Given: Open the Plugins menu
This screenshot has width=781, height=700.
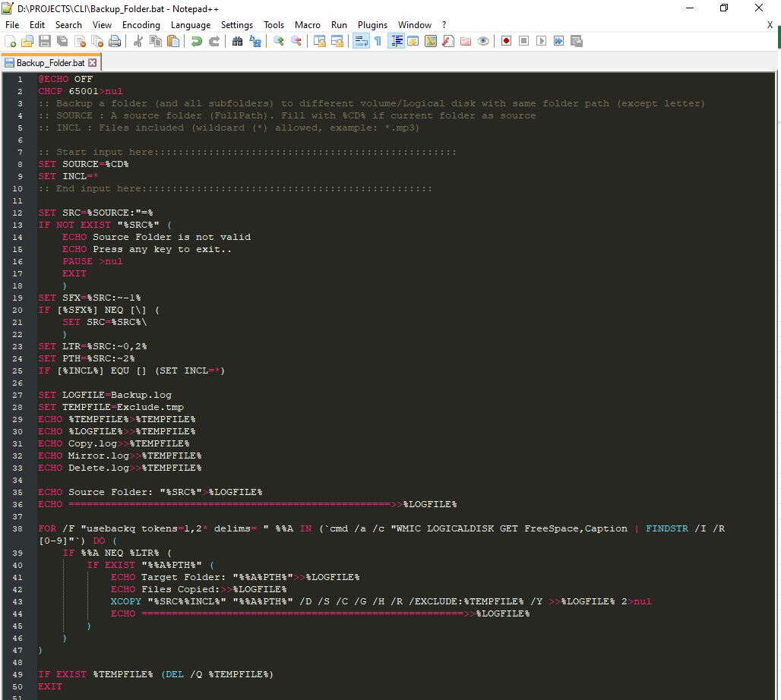Looking at the screenshot, I should pos(372,25).
